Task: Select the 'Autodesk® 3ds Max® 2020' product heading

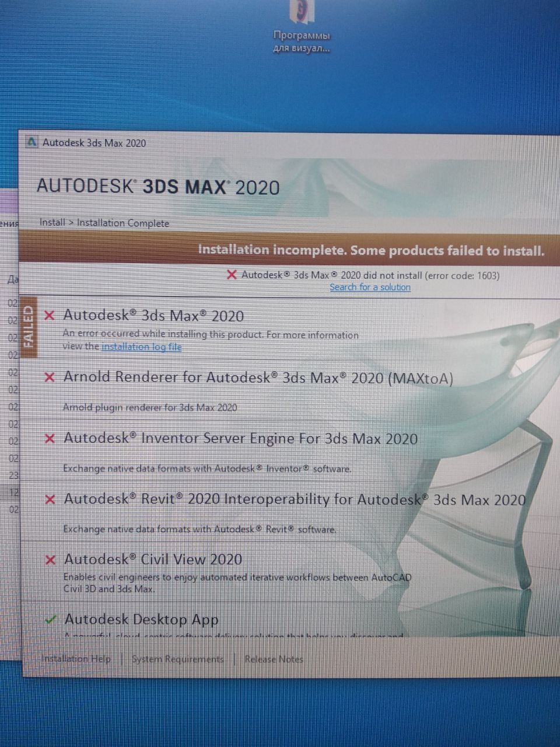Action: click(153, 316)
